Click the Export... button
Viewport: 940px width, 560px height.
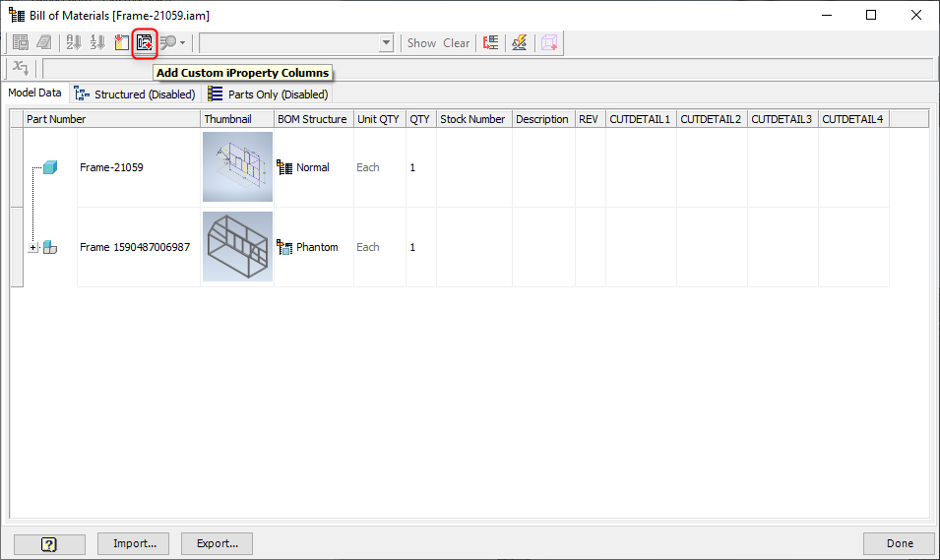click(217, 543)
